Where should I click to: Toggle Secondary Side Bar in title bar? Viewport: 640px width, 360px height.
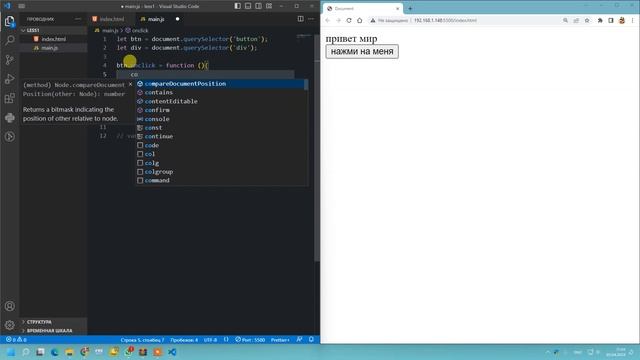[258, 6]
